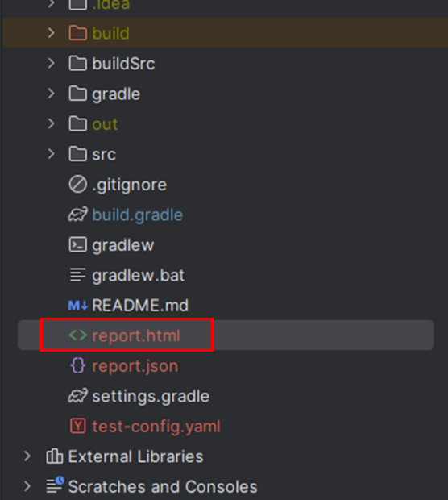Expand the build folder chevron
Viewport: 448px width, 500px height.
(51, 33)
